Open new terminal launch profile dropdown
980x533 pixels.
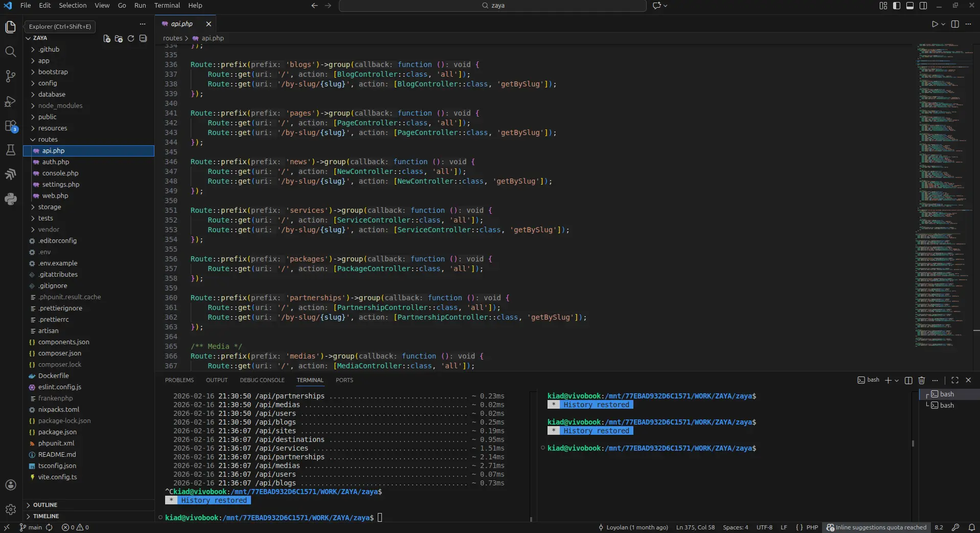897,381
